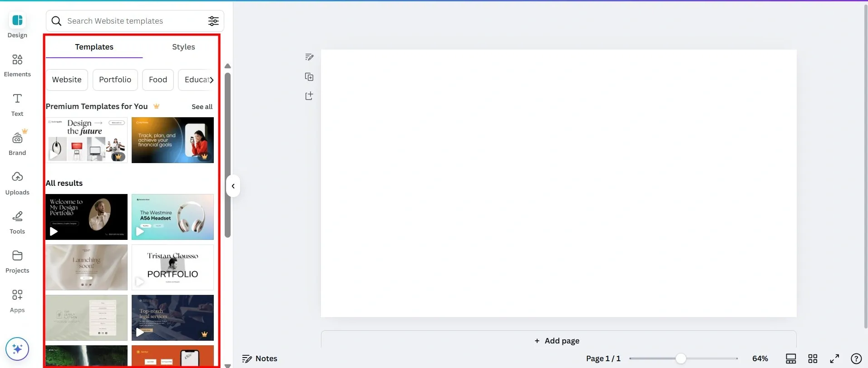Switch to the Styles tab
The width and height of the screenshot is (868, 368).
click(x=183, y=47)
